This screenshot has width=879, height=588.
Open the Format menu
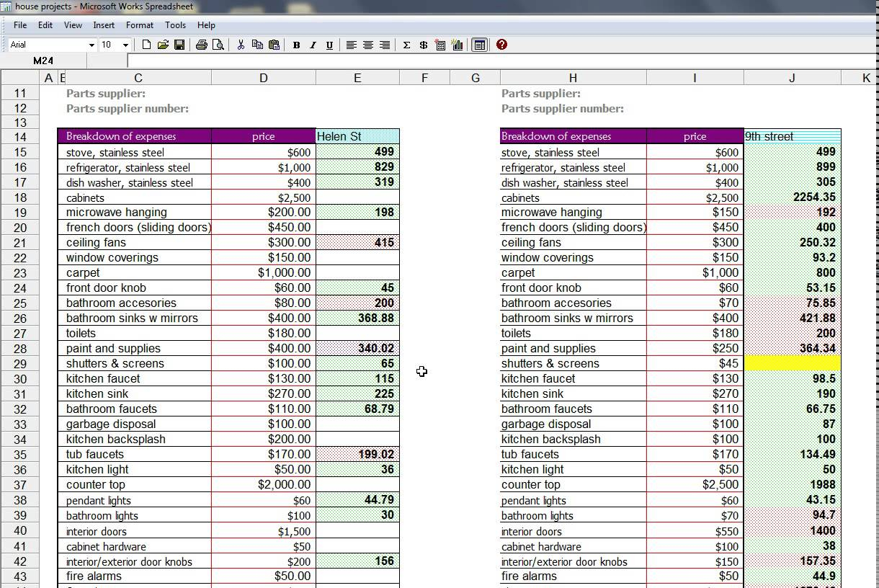(139, 25)
